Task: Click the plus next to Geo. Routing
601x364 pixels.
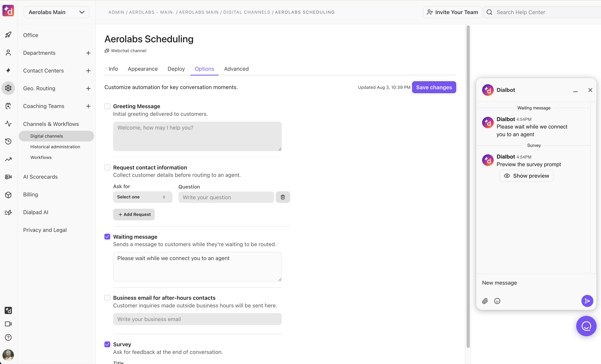Action: click(88, 88)
